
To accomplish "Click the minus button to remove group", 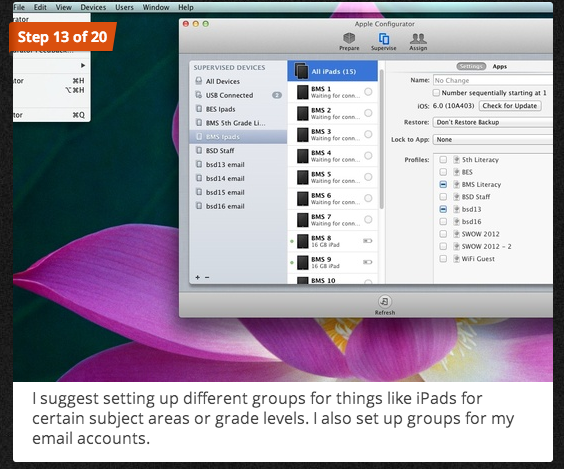I will [207, 277].
